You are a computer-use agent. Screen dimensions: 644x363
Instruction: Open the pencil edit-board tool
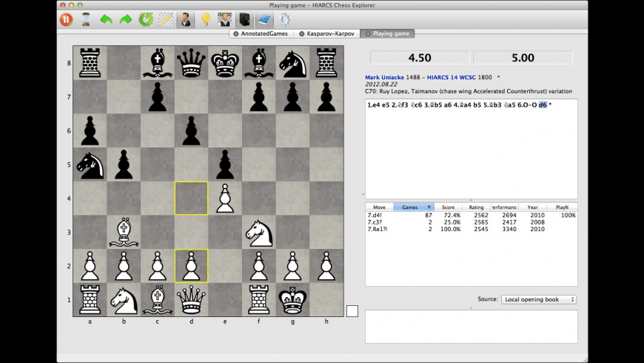(166, 19)
